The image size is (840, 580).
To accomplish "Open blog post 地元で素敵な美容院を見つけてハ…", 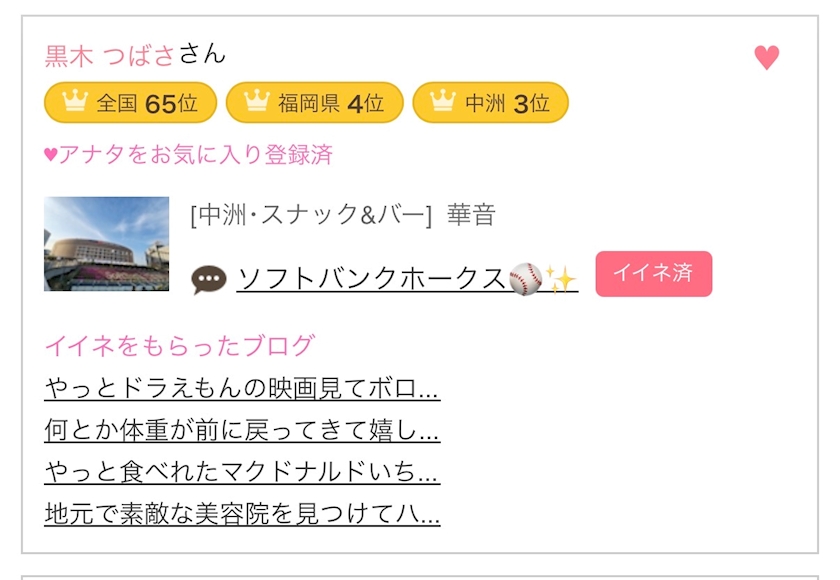I will click(x=242, y=514).
